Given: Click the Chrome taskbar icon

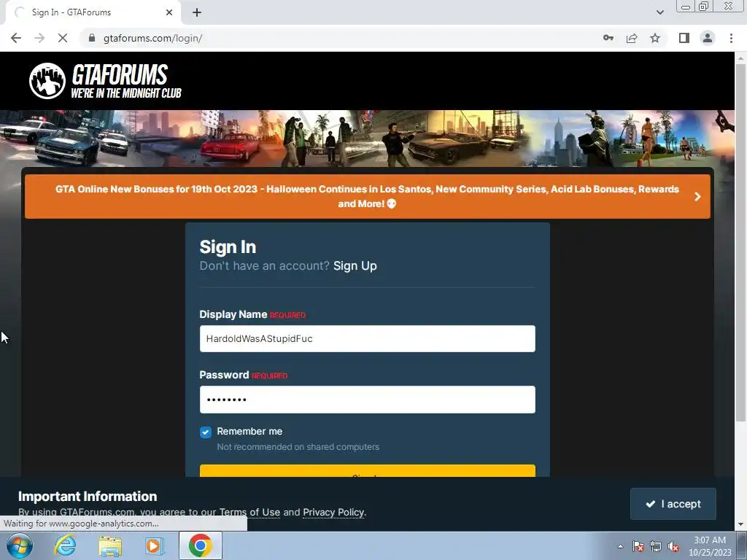Looking at the screenshot, I should [x=200, y=545].
